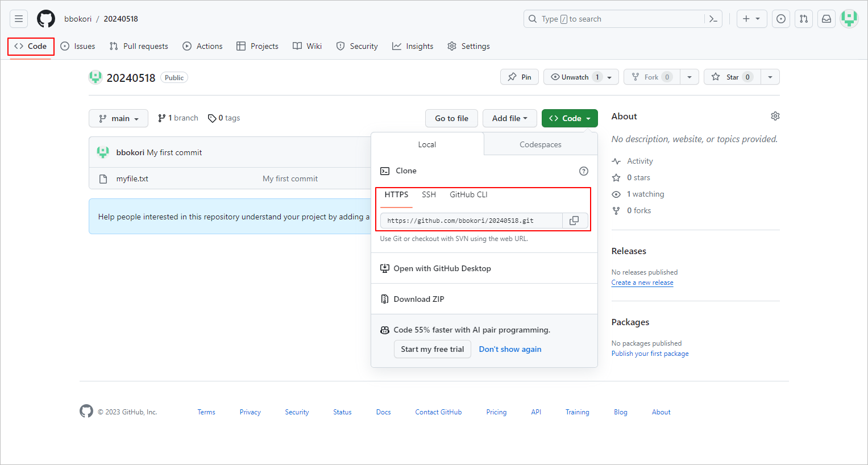Open the Projects tab
The image size is (868, 465).
click(x=258, y=46)
